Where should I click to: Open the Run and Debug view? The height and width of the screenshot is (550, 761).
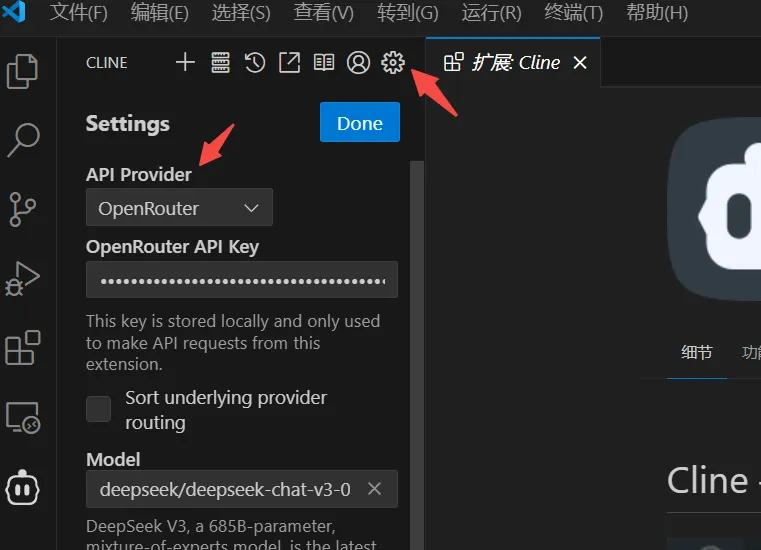tap(22, 279)
